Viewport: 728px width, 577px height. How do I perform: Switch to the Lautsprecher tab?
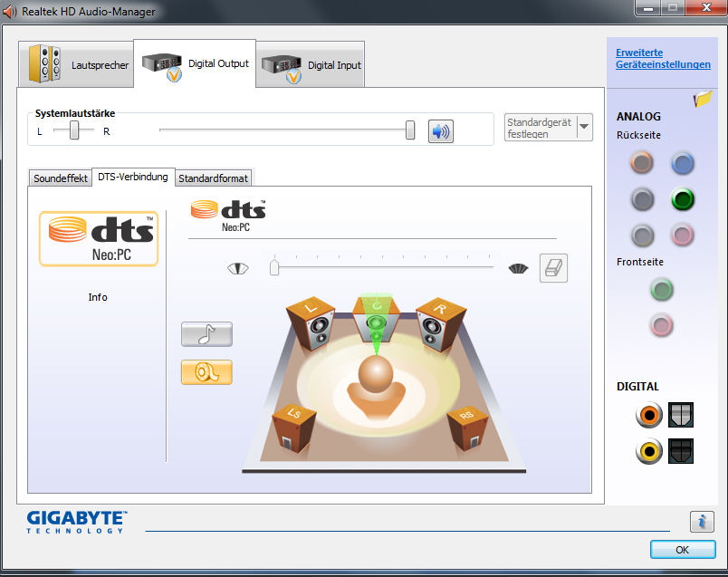[x=76, y=64]
